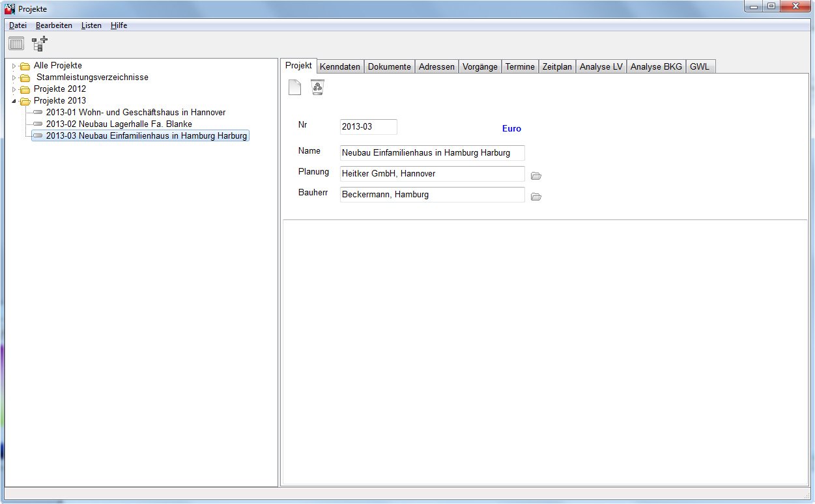Click item icon of project 2013-03
Image resolution: width=815 pixels, height=504 pixels.
click(x=38, y=136)
